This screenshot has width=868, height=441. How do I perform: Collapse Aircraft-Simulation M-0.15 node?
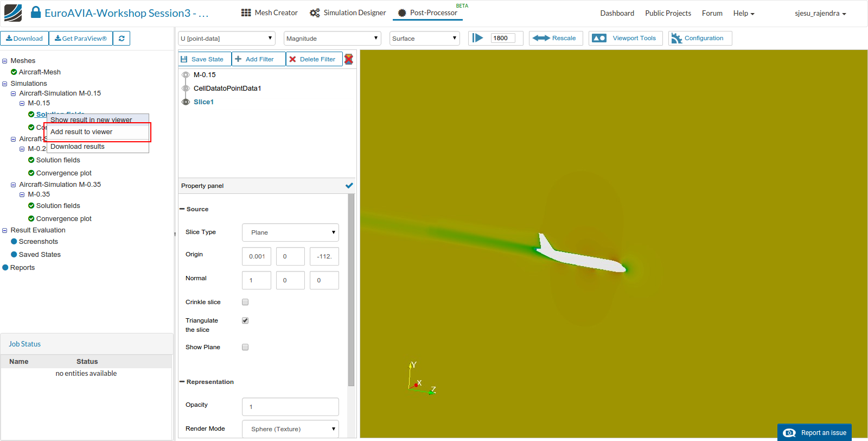(x=14, y=93)
